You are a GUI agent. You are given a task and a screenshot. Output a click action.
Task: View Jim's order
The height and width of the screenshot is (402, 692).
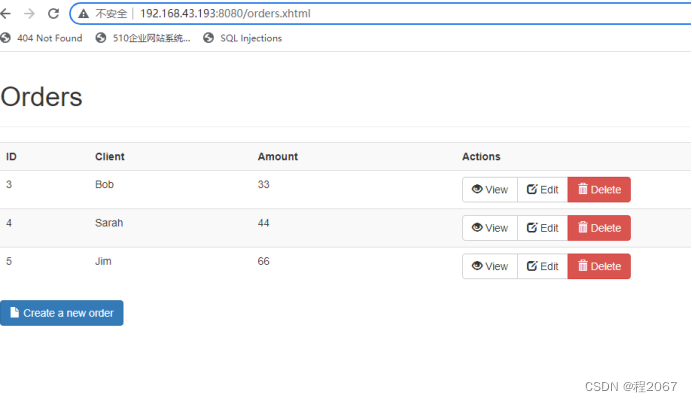click(x=490, y=267)
